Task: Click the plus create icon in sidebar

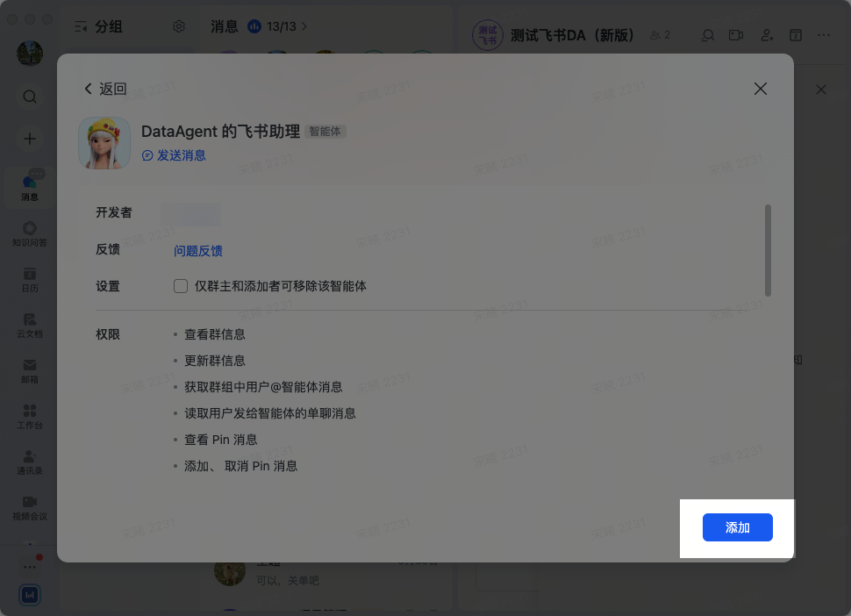Action: 30,139
